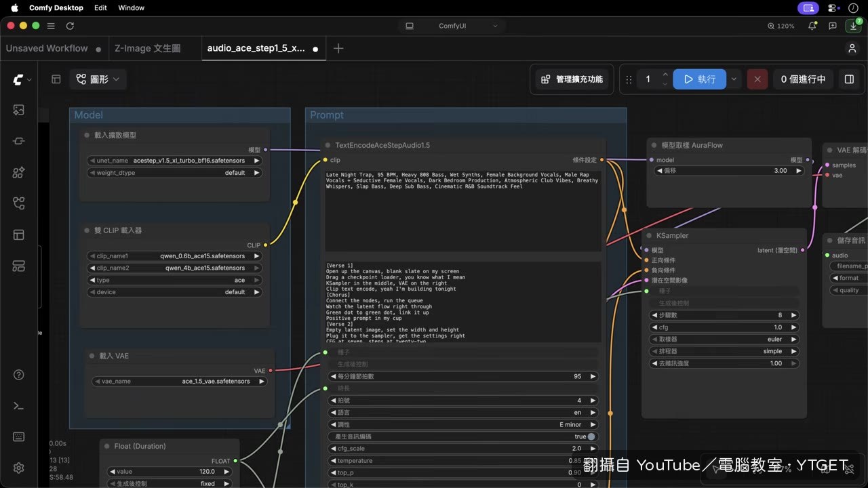Click the 執行 run button
The image size is (868, 488).
pyautogui.click(x=699, y=79)
